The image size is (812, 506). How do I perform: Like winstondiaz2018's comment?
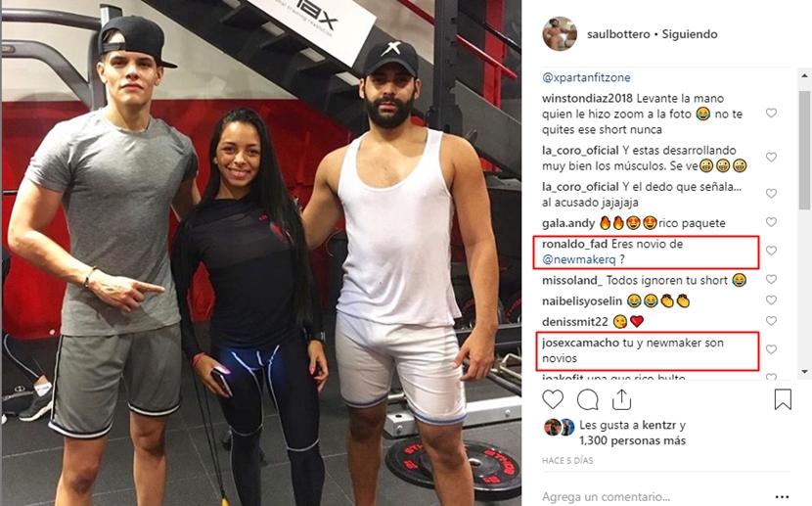771,113
